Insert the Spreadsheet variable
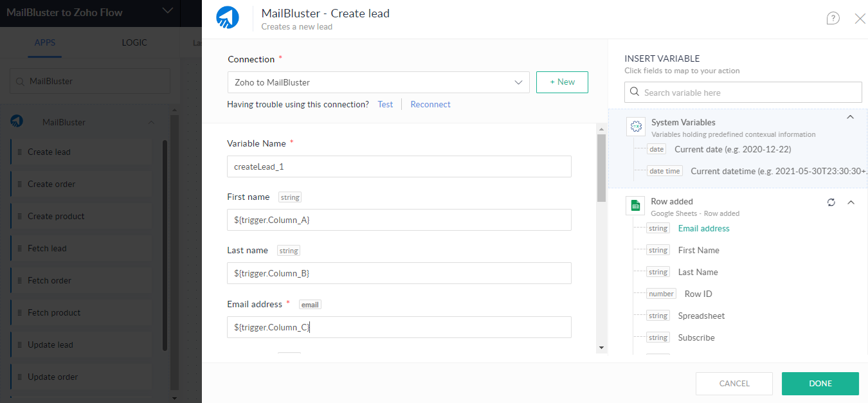The width and height of the screenshot is (868, 403). pos(701,316)
